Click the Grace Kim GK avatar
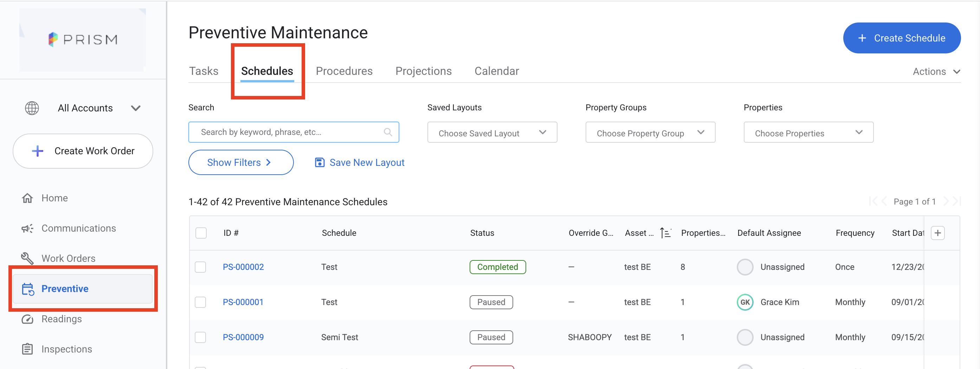Viewport: 980px width, 369px height. [x=744, y=302]
